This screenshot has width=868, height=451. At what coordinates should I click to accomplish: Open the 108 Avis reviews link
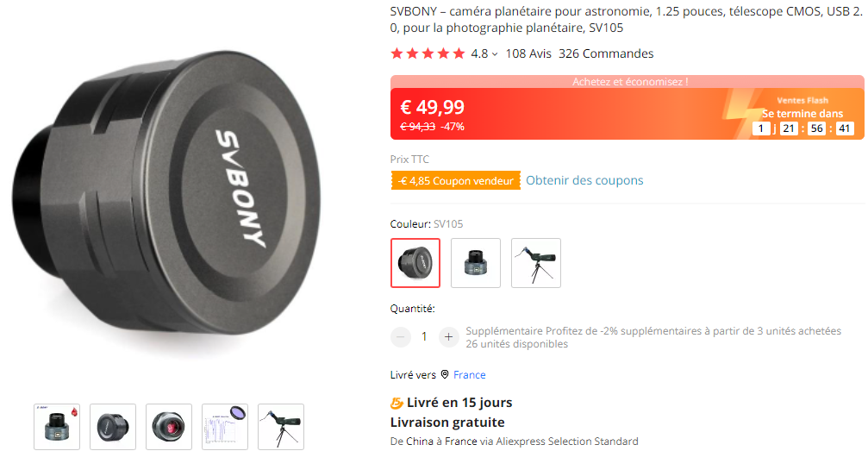click(528, 53)
